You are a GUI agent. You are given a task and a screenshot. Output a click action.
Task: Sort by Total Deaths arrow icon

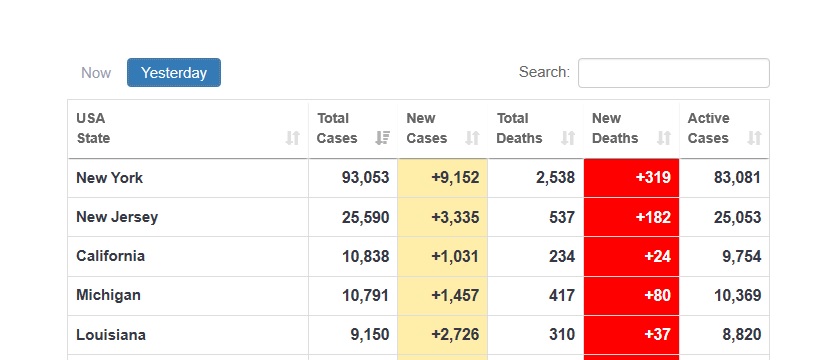click(x=568, y=138)
